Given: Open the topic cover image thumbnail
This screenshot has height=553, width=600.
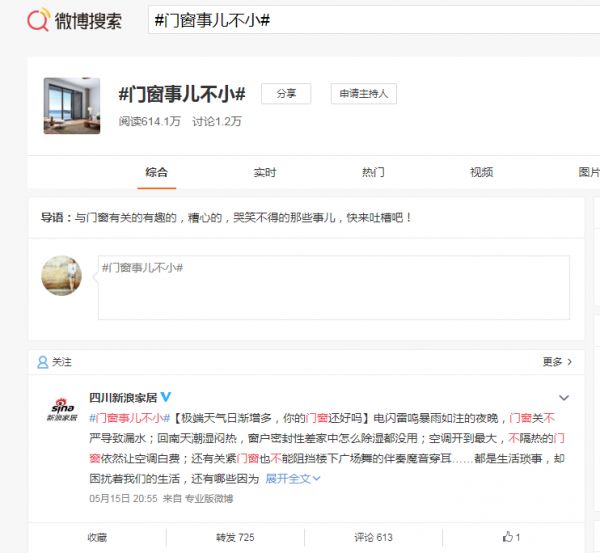Looking at the screenshot, I should point(72,105).
